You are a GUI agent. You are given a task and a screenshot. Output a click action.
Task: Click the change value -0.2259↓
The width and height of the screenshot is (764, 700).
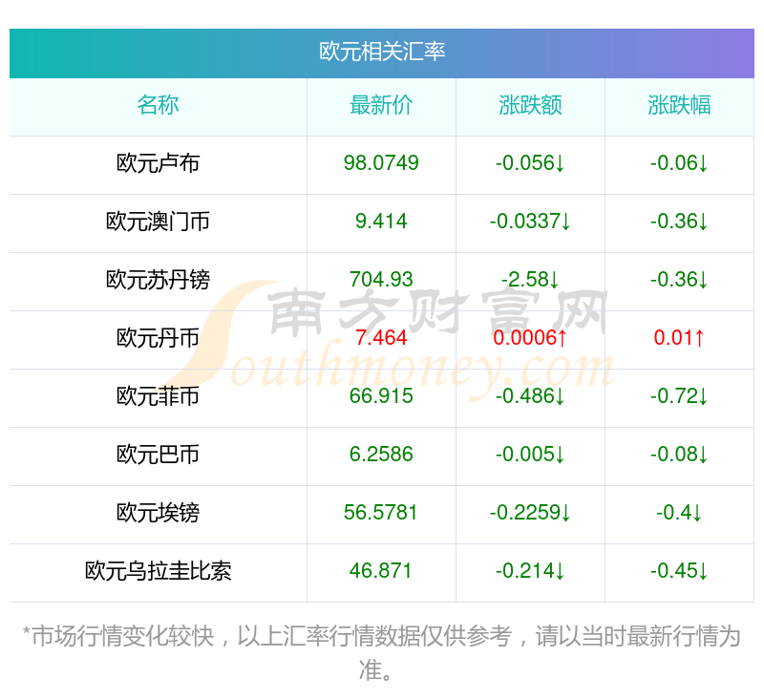click(x=530, y=513)
